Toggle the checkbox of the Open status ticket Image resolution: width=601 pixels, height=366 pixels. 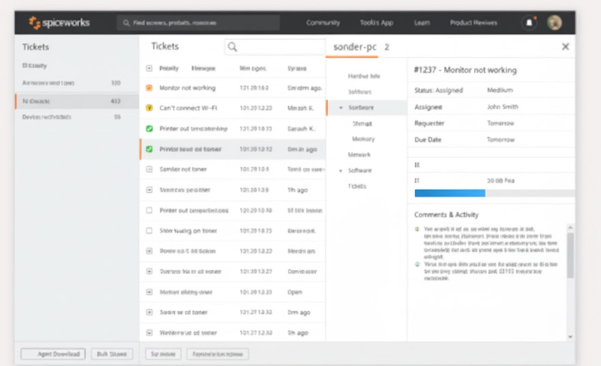point(149,292)
